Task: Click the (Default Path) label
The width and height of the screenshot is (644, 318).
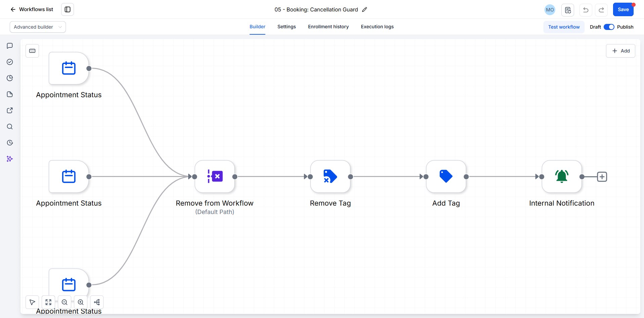Action: click(215, 212)
